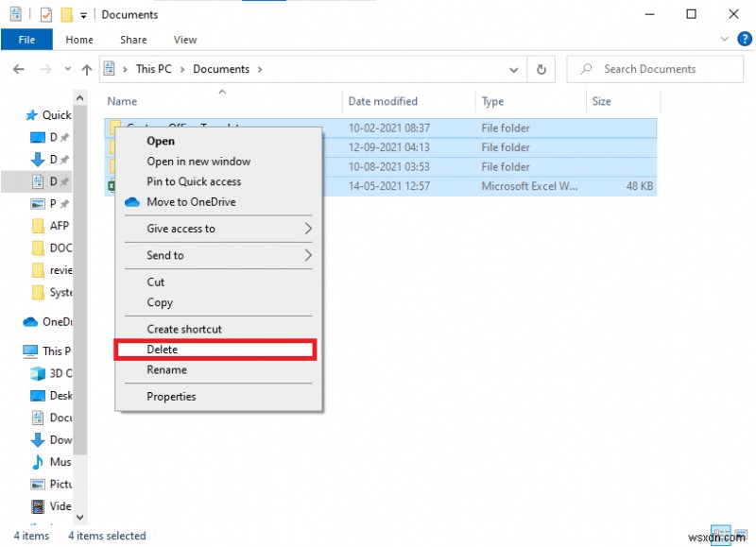This screenshot has height=547, width=756.
Task: Switch to the View ribbon tab
Action: click(185, 40)
